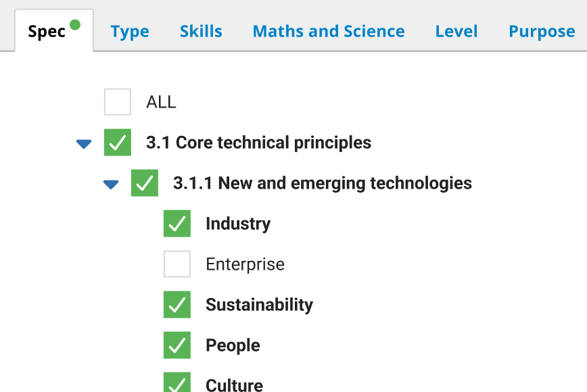Uncheck the 3.1.1 New and emerging technologies checkbox

pos(145,183)
